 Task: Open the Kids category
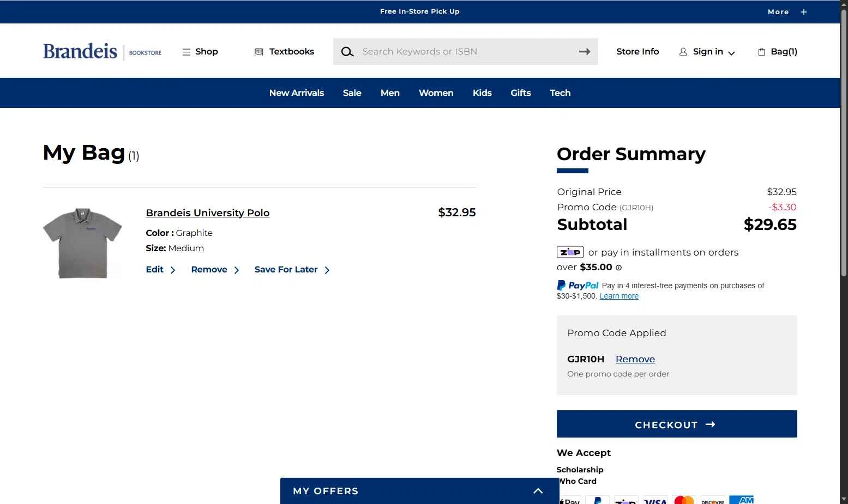pyautogui.click(x=482, y=93)
